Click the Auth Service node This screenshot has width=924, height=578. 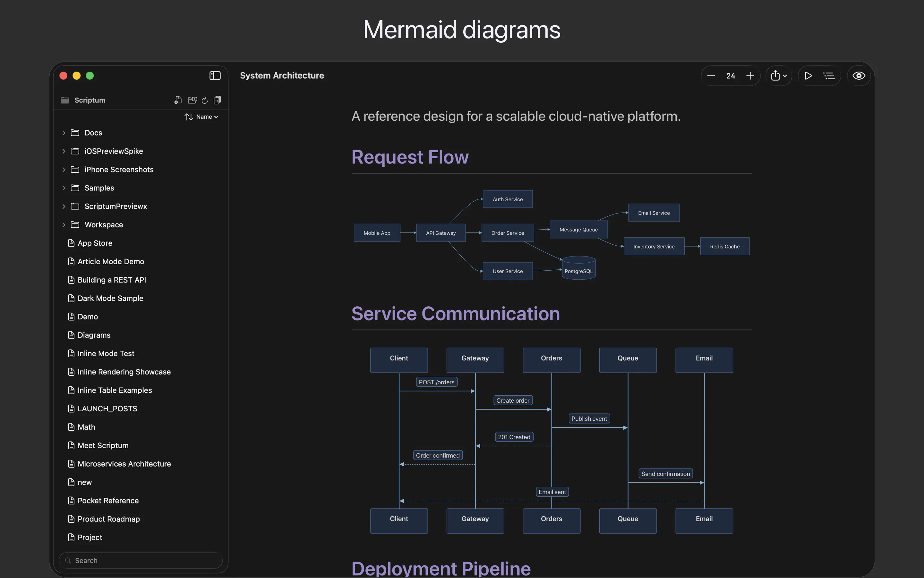pos(508,199)
